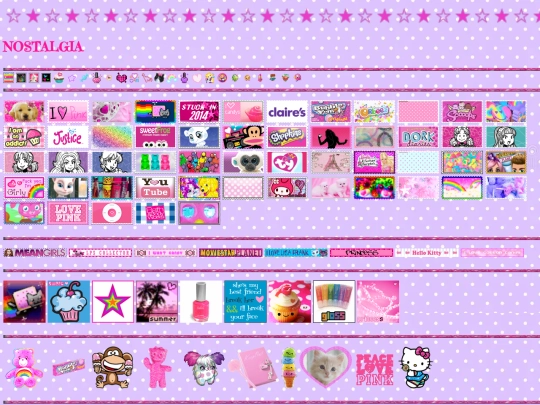This screenshot has height=405, width=540.
Task: Click the pink nail polish pixel icon
Action: 96,78
